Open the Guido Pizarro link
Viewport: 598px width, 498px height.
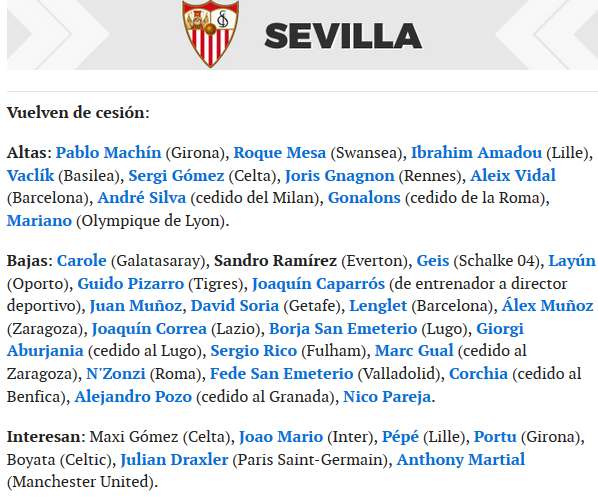click(x=131, y=283)
